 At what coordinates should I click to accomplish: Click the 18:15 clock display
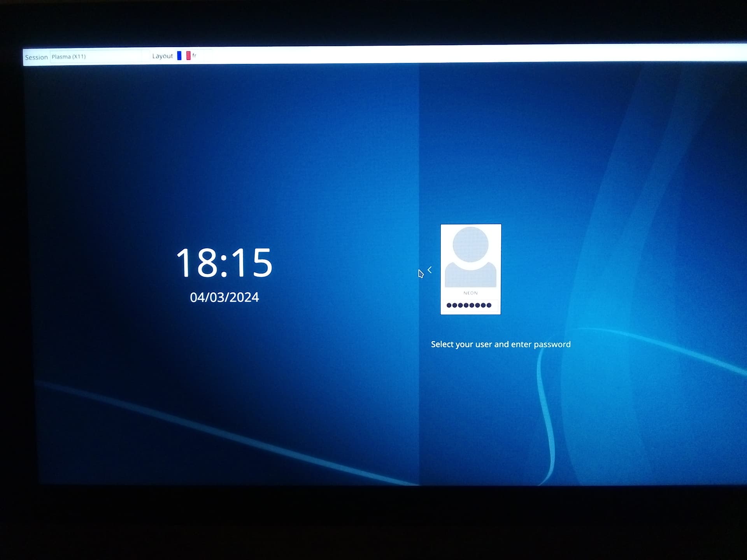pos(224,262)
